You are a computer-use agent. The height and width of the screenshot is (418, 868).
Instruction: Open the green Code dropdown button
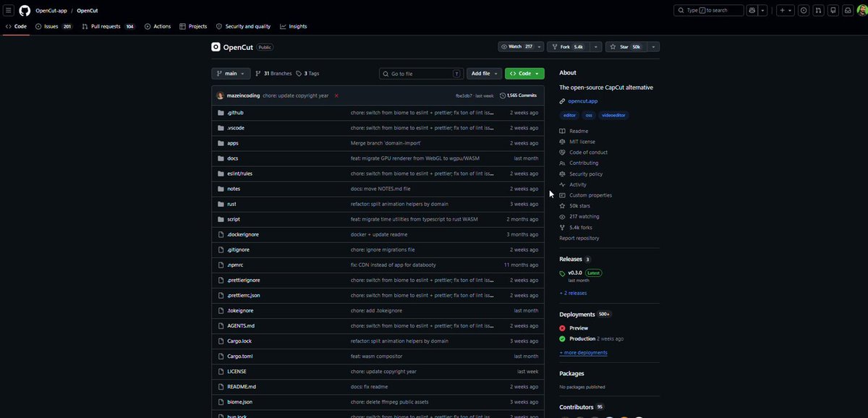point(524,74)
